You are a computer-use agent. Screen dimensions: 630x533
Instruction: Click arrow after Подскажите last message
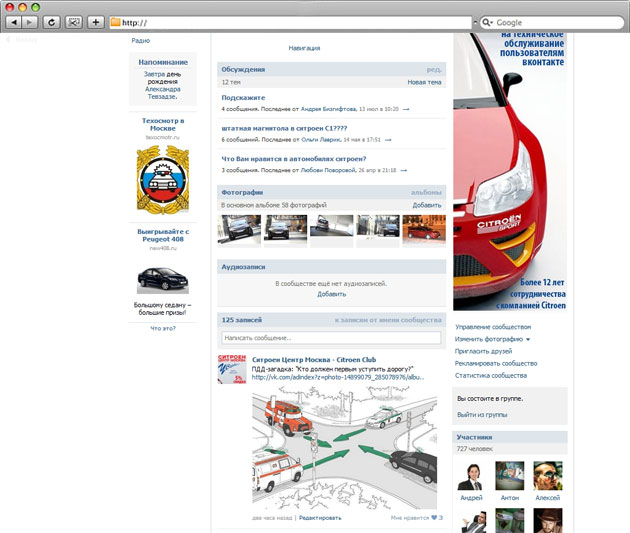pyautogui.click(x=406, y=109)
